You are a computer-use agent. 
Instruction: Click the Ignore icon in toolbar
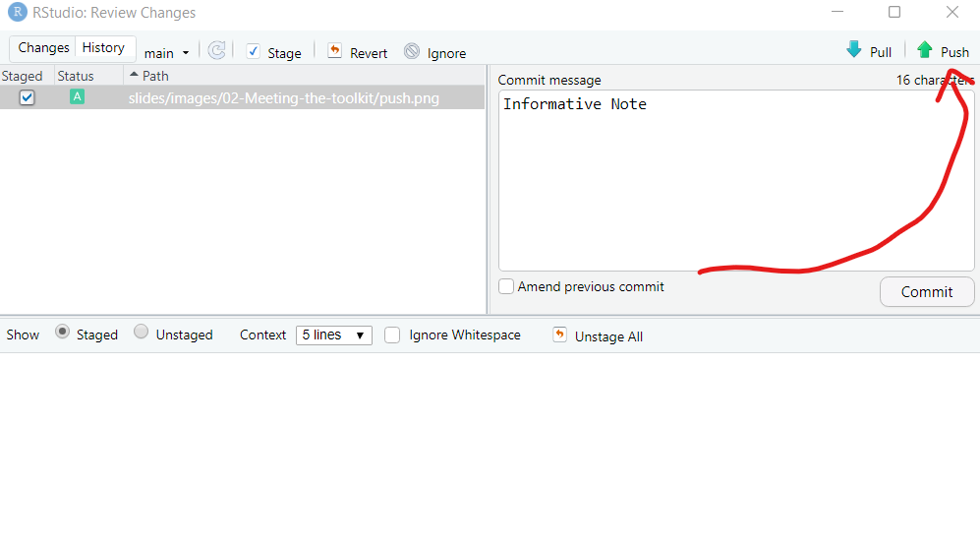click(x=411, y=51)
